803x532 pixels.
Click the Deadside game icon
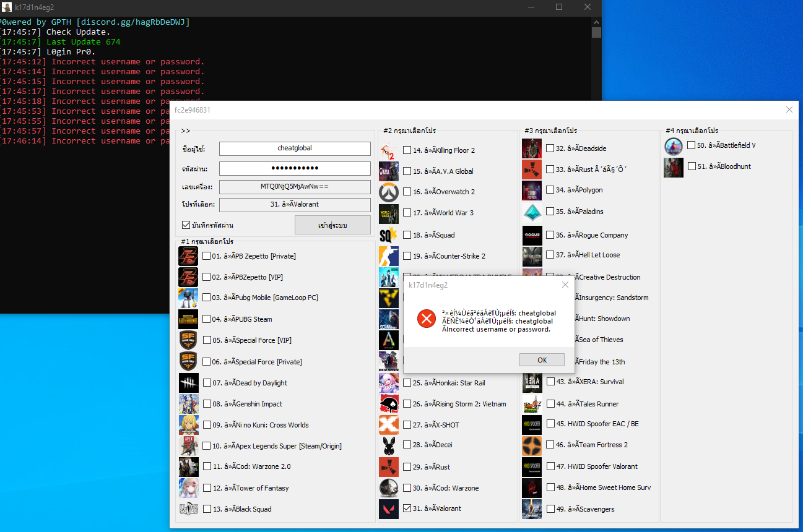pyautogui.click(x=532, y=148)
